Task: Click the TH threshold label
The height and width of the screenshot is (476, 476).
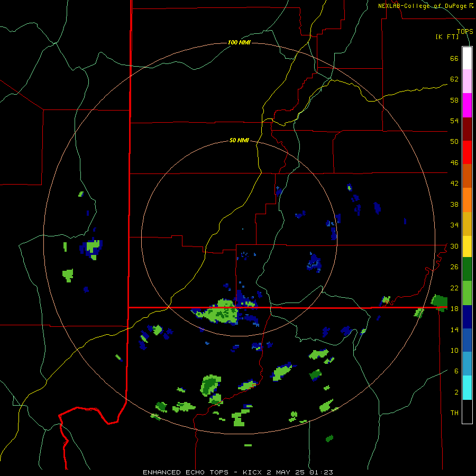Action: (x=454, y=413)
